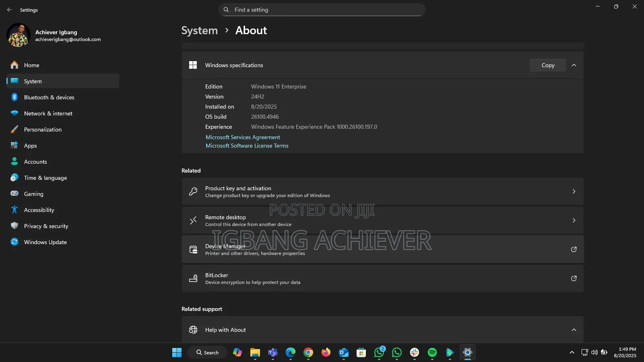The image size is (644, 362).
Task: Open BitLocker device encryption
Action: (382, 278)
